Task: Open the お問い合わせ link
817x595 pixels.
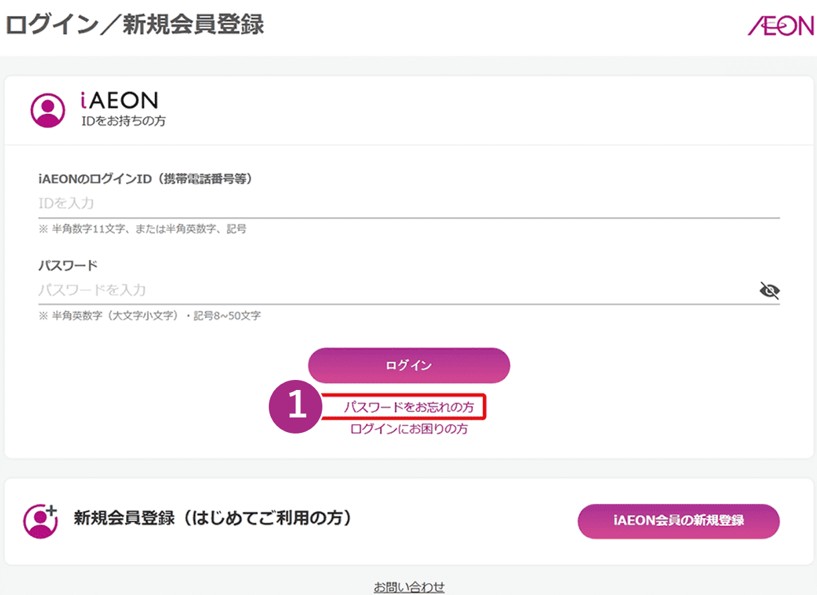Action: pos(409,586)
